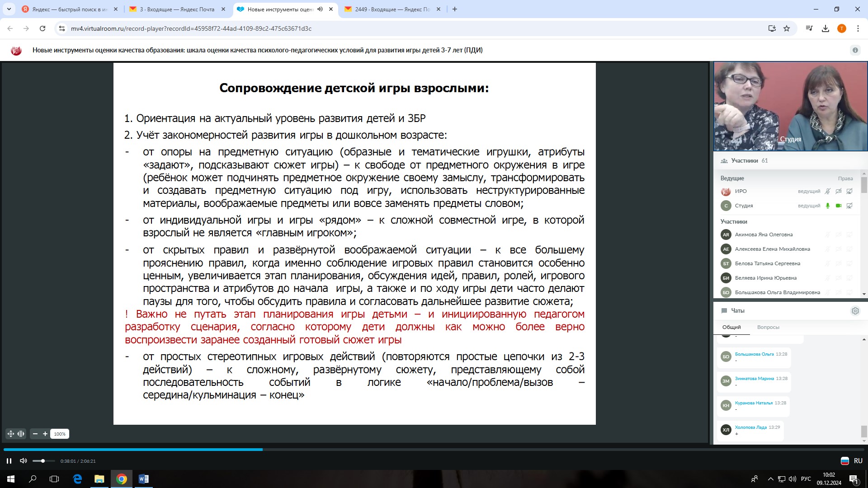Image resolution: width=868 pixels, height=488 pixels.
Task: Click the site information icon in address bar
Action: click(x=62, y=28)
